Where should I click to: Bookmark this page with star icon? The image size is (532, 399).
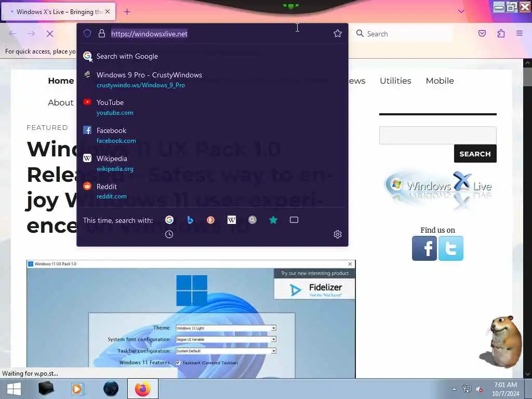[x=337, y=33]
